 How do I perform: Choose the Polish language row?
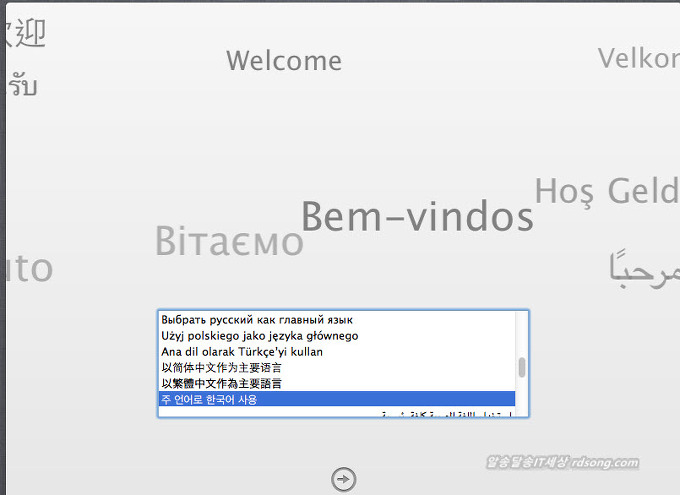pos(259,336)
